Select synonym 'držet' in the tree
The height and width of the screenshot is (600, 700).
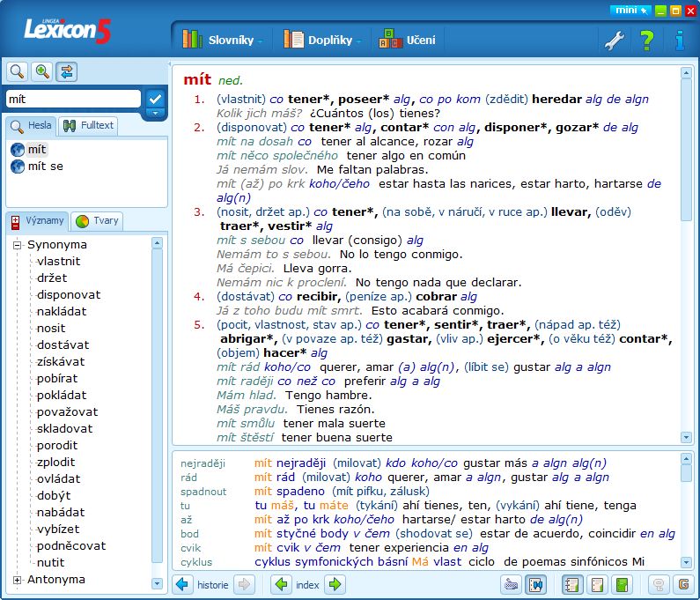click(52, 278)
